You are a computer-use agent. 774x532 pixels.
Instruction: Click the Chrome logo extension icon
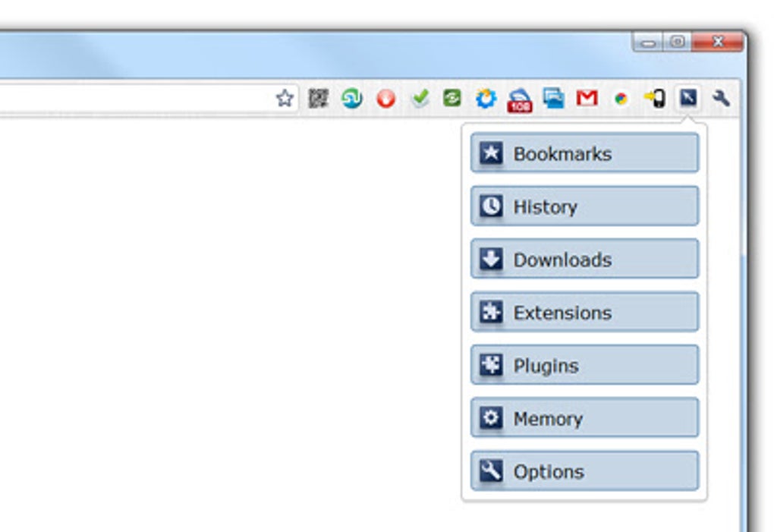[619, 97]
